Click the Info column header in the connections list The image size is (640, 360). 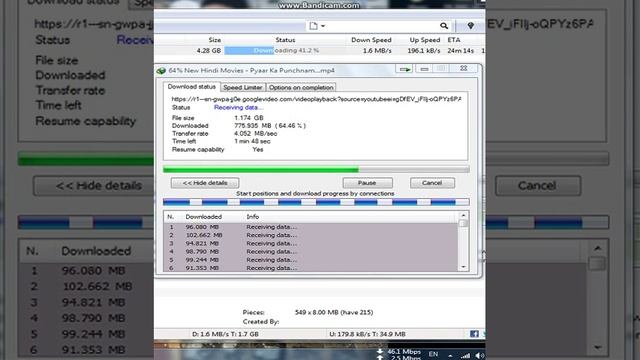point(252,217)
